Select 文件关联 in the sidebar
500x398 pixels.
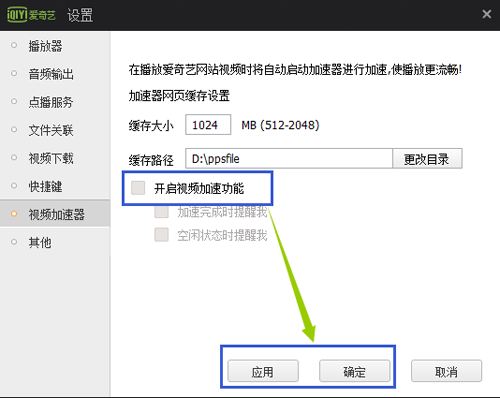coord(51,130)
